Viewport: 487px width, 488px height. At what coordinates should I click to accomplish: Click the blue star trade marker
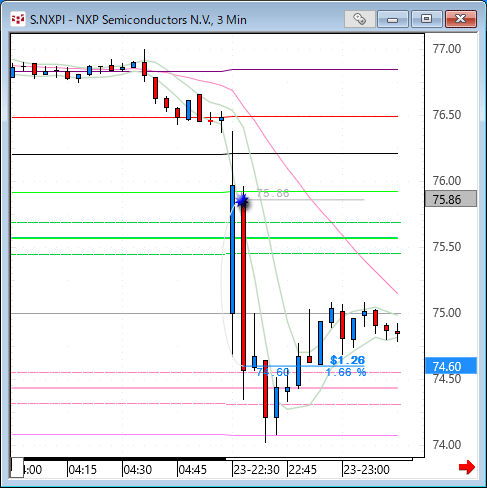(242, 201)
